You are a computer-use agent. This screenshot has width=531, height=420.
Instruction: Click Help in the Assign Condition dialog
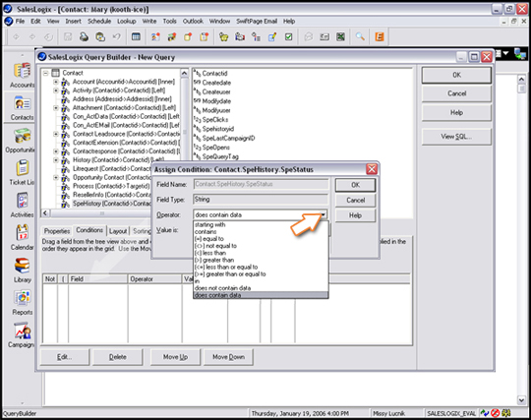(355, 215)
